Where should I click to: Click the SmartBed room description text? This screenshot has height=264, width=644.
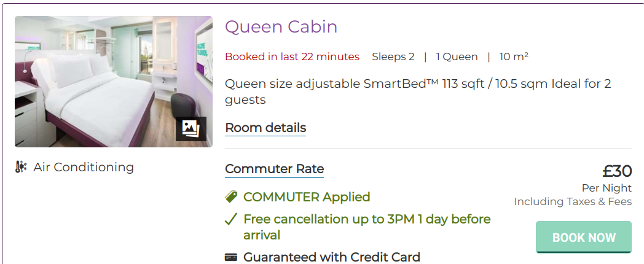pos(418,91)
